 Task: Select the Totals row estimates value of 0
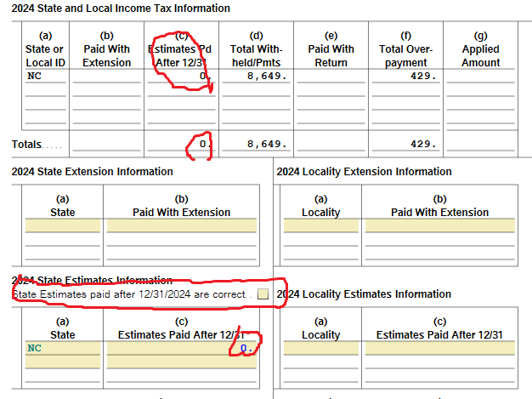point(181,144)
